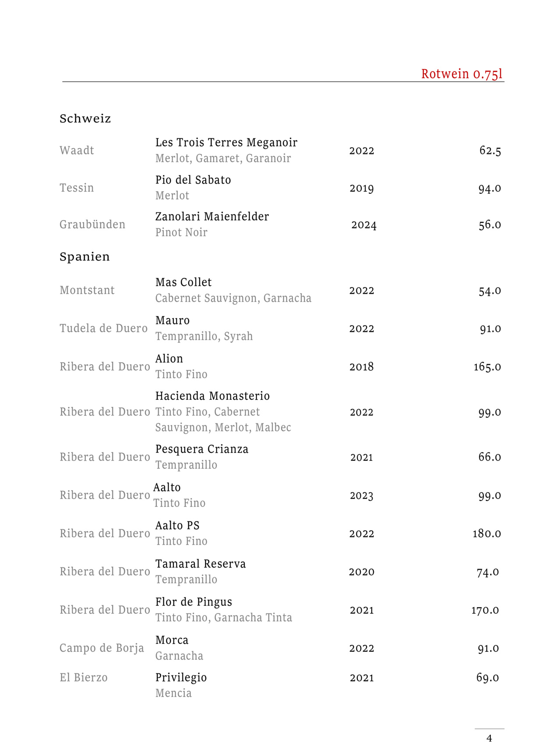The width and height of the screenshot is (535, 756).
Task: Select the 'Aalto PS' wine entry
Action: (177, 525)
